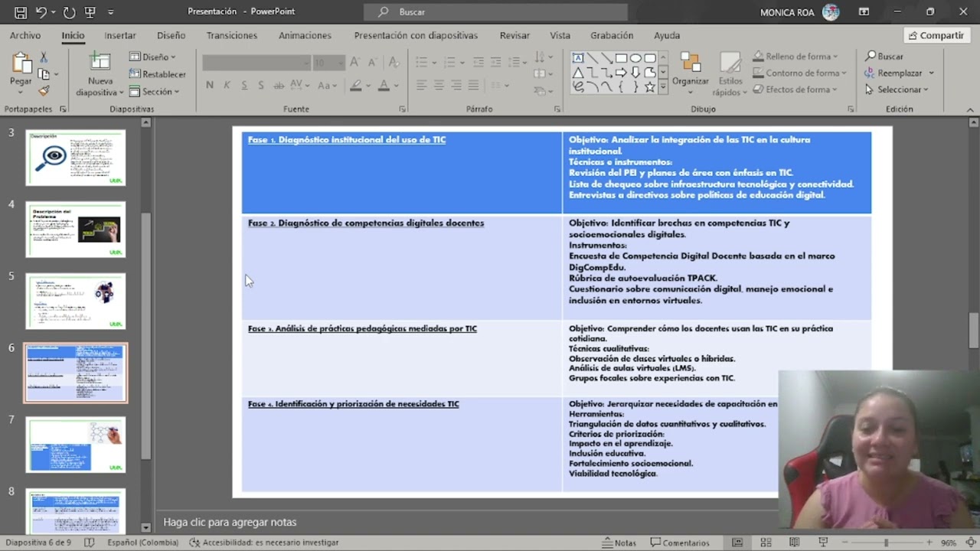Open the Animaciones tab
This screenshot has height=551, width=980.
tap(305, 35)
